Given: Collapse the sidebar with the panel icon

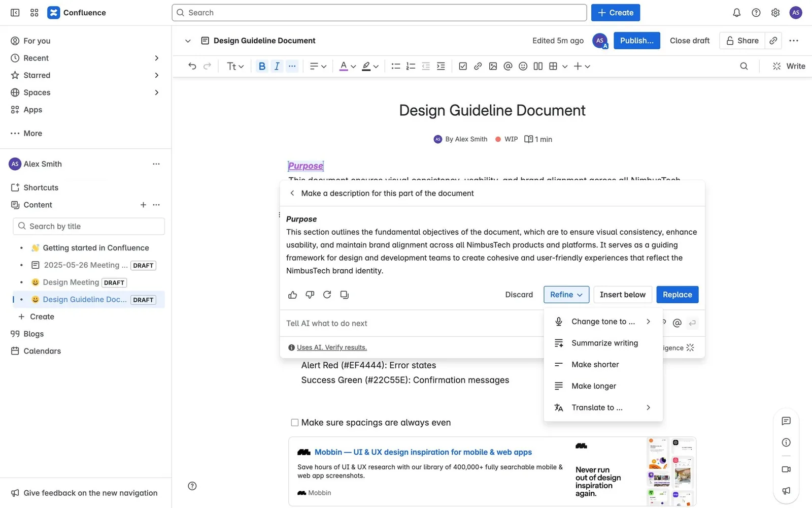Looking at the screenshot, I should tap(15, 13).
